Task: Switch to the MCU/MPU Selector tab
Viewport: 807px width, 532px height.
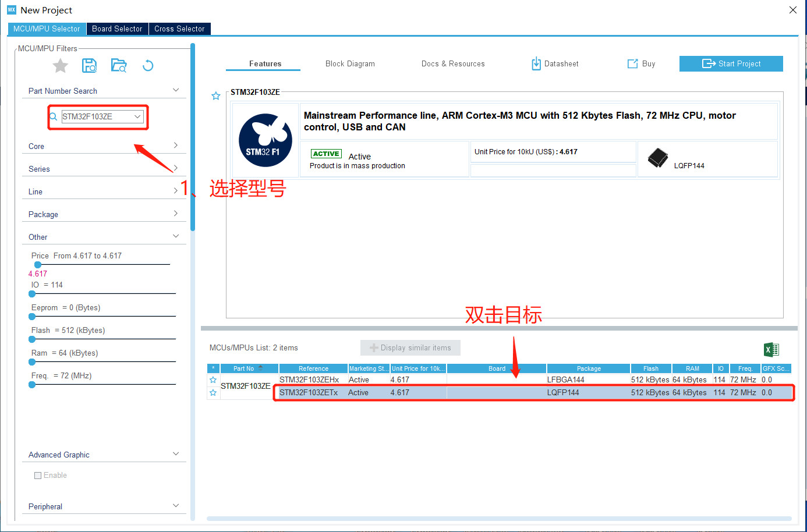Action: click(47, 29)
